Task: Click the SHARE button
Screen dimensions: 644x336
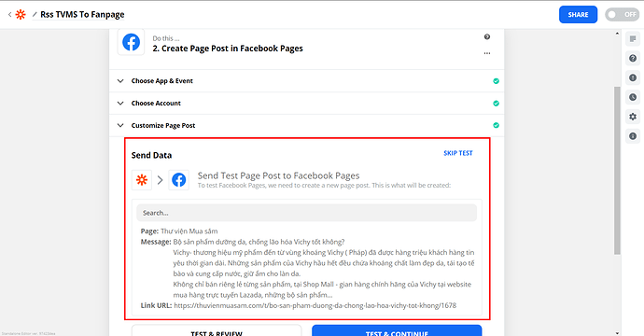Action: click(578, 14)
